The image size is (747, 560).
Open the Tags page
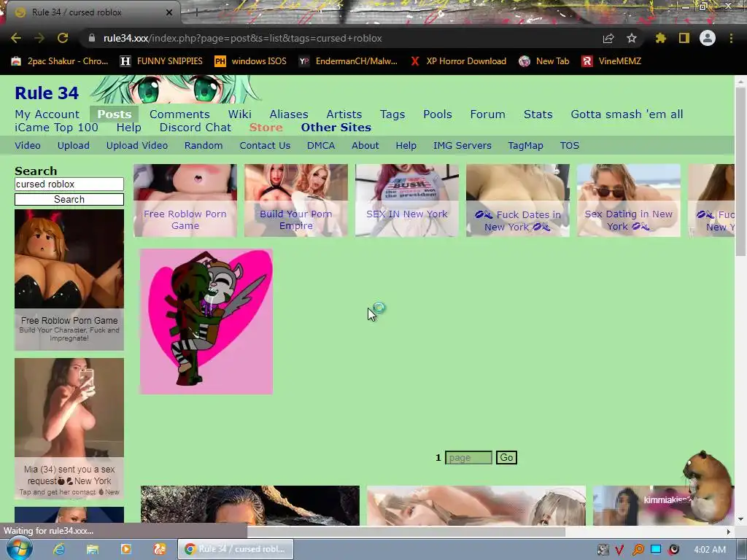pyautogui.click(x=392, y=114)
